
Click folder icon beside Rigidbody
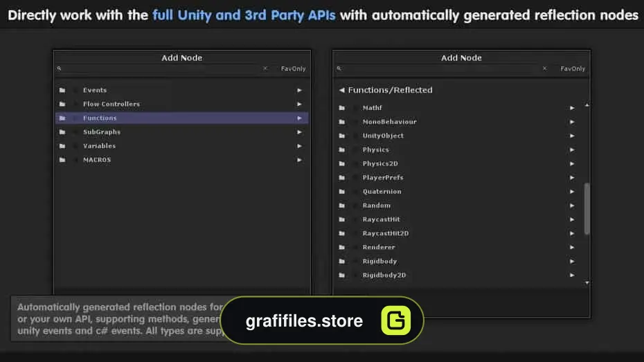pyautogui.click(x=341, y=262)
